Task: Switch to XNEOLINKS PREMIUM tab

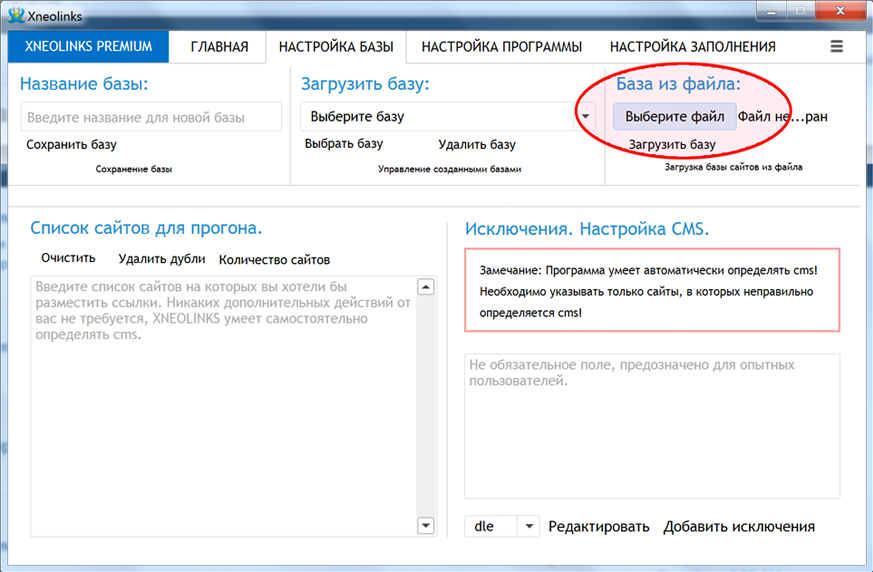Action: tap(88, 46)
